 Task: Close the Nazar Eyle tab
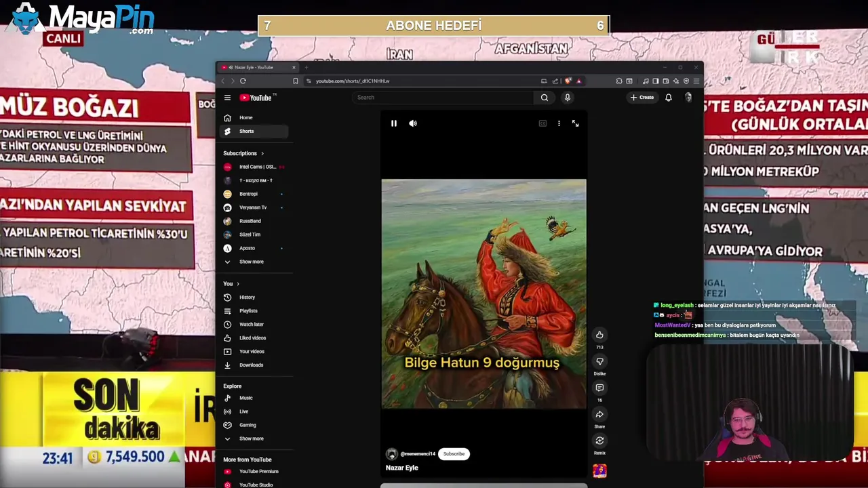294,68
